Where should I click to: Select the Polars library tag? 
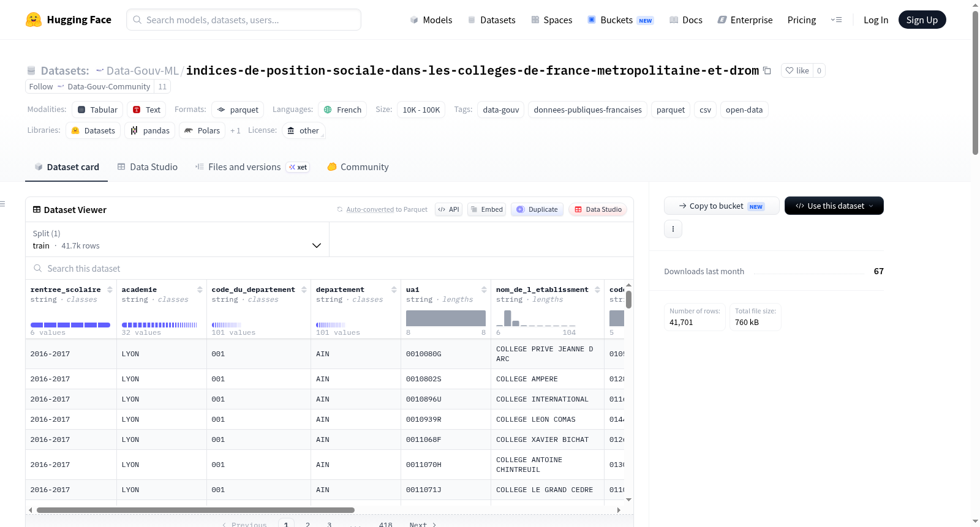click(202, 130)
